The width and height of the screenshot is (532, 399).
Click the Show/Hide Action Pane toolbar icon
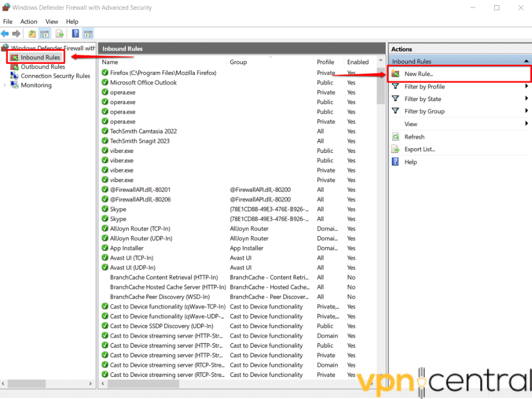pyautogui.click(x=87, y=33)
